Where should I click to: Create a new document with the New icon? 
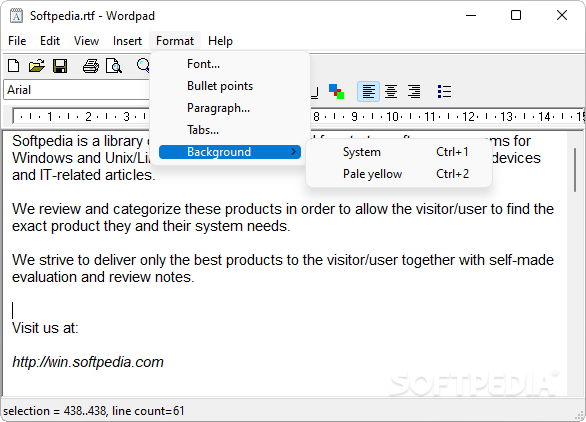(14, 66)
